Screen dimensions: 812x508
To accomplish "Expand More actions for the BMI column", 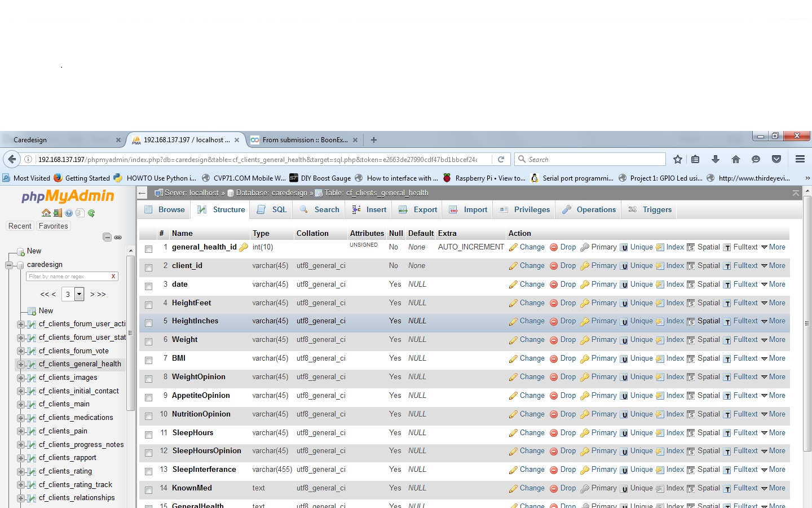I will 773,358.
